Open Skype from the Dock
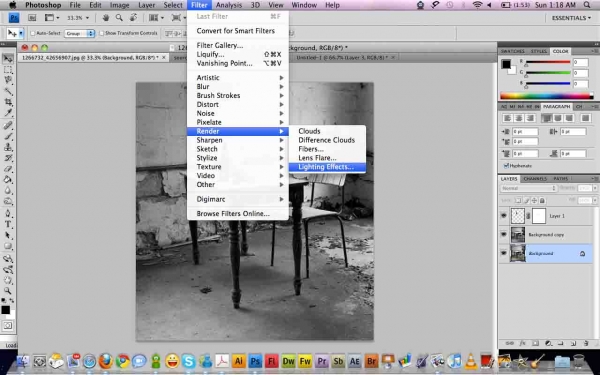 tap(189, 361)
